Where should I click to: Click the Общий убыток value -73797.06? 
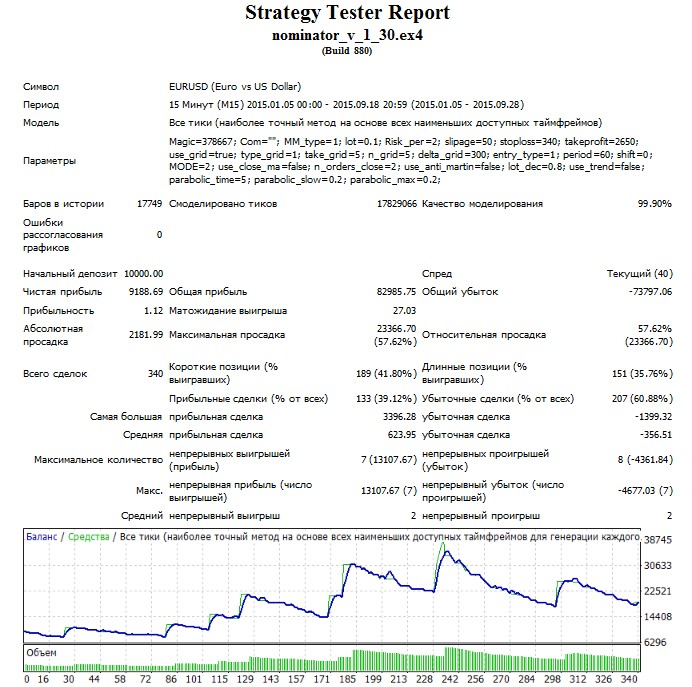click(x=651, y=292)
